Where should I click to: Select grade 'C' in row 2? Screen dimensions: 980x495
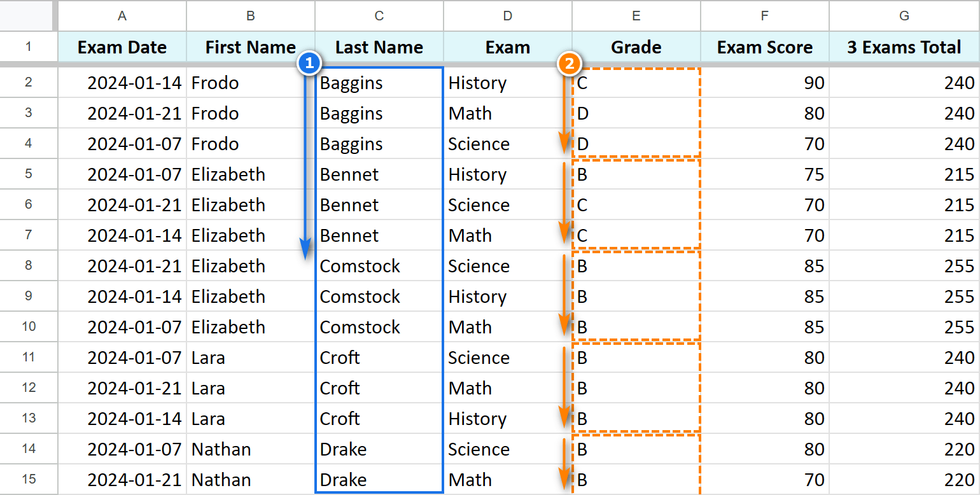pos(636,83)
